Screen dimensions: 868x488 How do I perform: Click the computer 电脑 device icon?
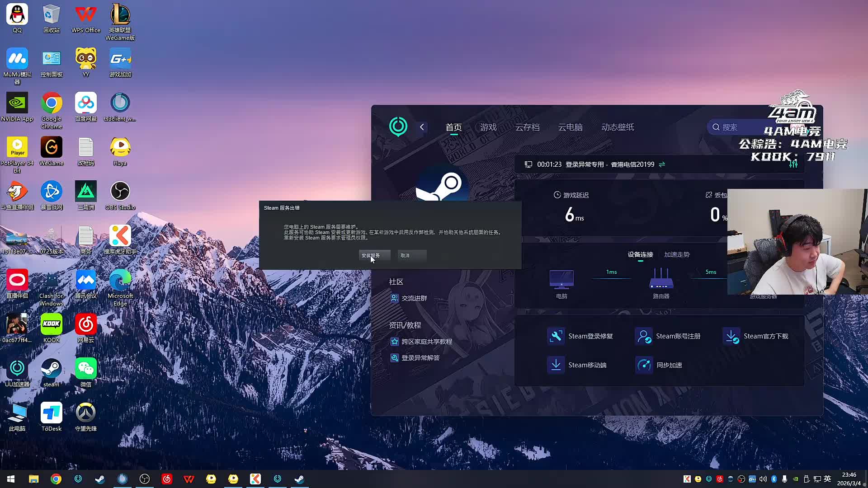(561, 279)
